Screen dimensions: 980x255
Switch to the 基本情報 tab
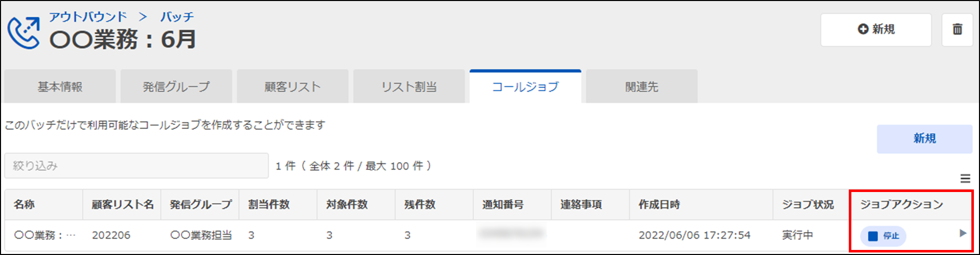click(x=60, y=87)
